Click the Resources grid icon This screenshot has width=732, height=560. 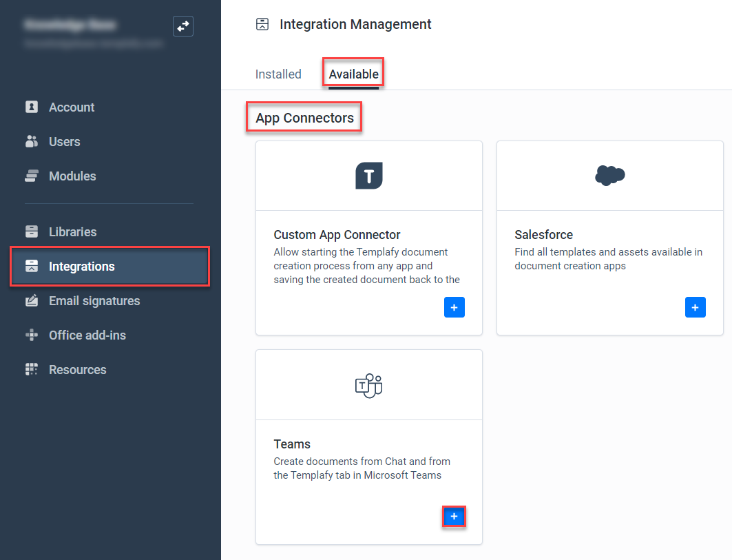[31, 369]
